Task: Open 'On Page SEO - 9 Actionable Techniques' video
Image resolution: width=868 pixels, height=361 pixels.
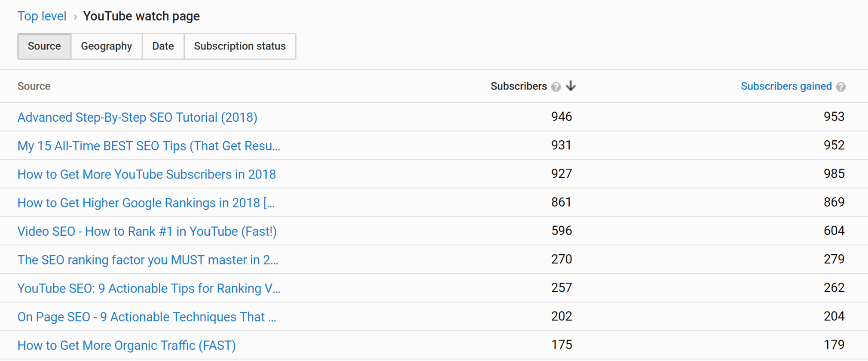Action: tap(147, 317)
